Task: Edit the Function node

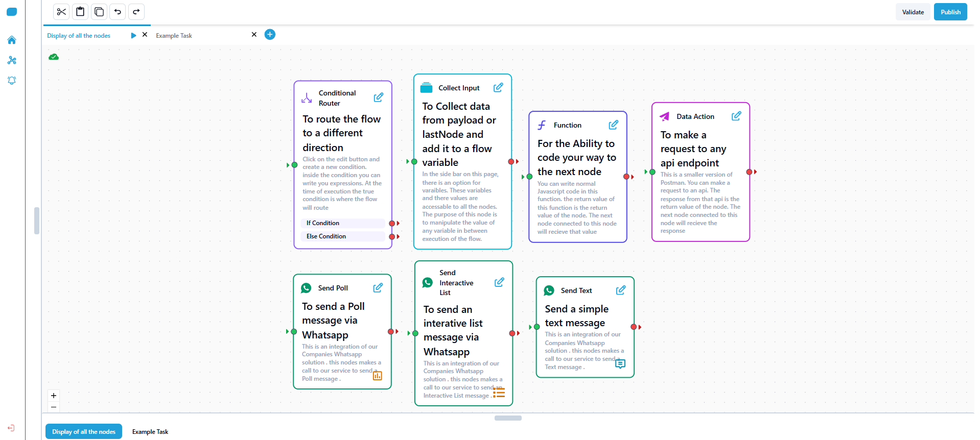Action: (614, 125)
